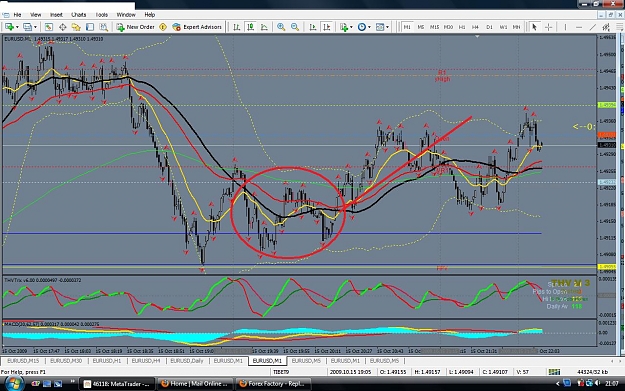Open the Data Window crosshair icon
The image size is (625, 391).
pos(63,27)
